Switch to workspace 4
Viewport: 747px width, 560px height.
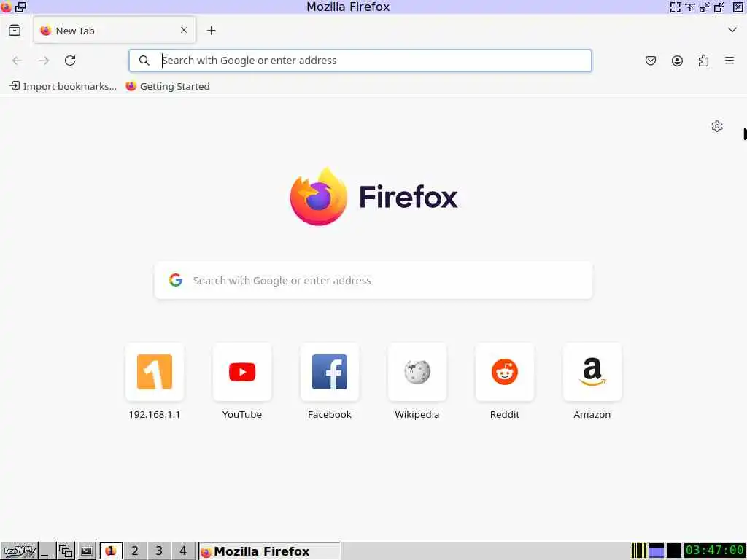coord(183,551)
